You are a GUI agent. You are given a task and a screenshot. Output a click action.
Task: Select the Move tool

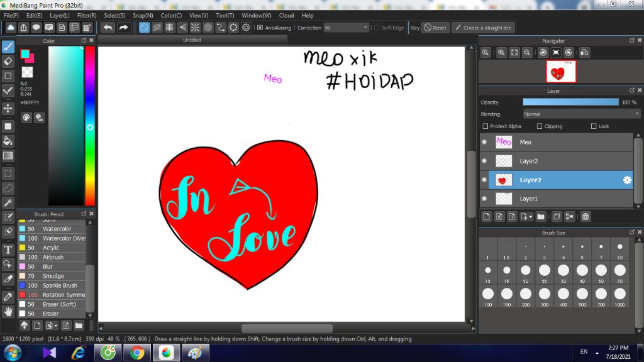[x=8, y=108]
